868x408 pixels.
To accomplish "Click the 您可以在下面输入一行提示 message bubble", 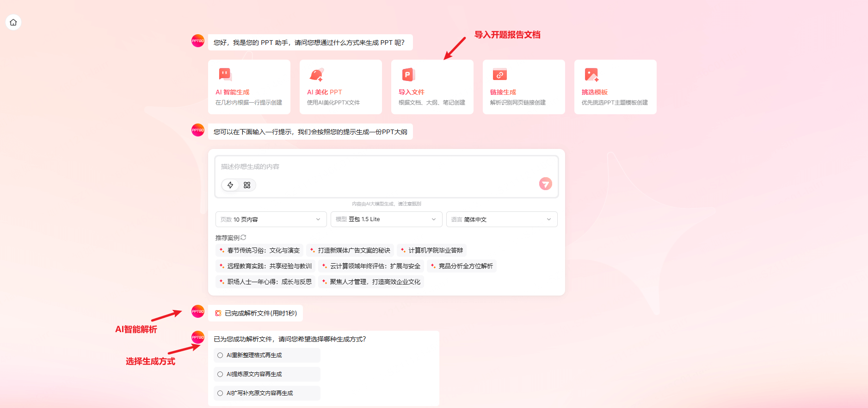I will coord(310,132).
